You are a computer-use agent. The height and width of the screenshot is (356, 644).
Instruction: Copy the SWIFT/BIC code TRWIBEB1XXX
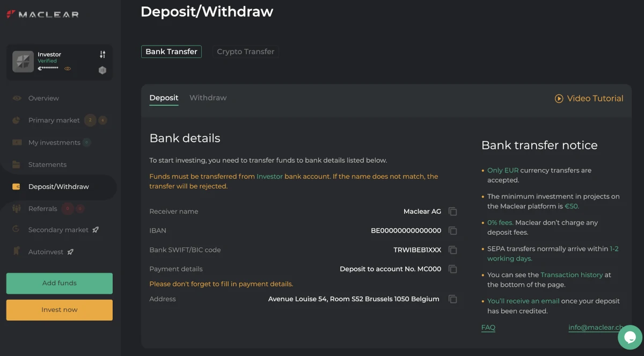(x=452, y=250)
